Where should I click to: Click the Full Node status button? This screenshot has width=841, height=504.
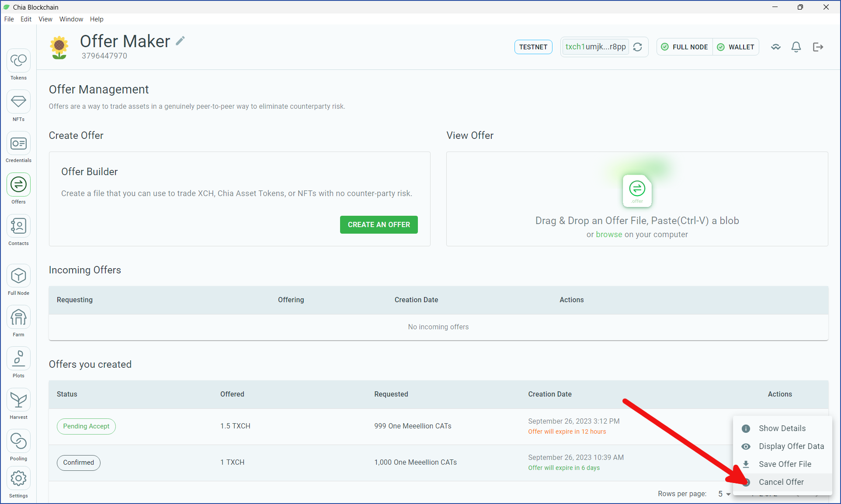685,47
